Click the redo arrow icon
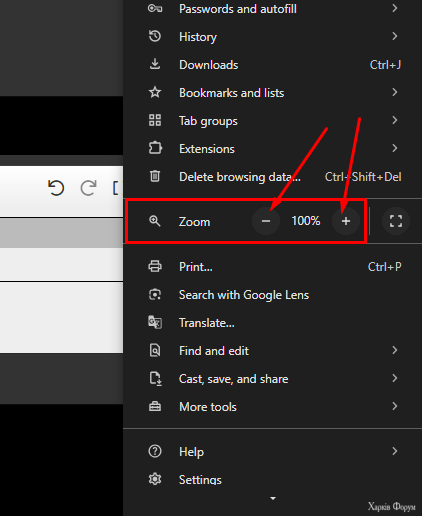 pos(89,188)
